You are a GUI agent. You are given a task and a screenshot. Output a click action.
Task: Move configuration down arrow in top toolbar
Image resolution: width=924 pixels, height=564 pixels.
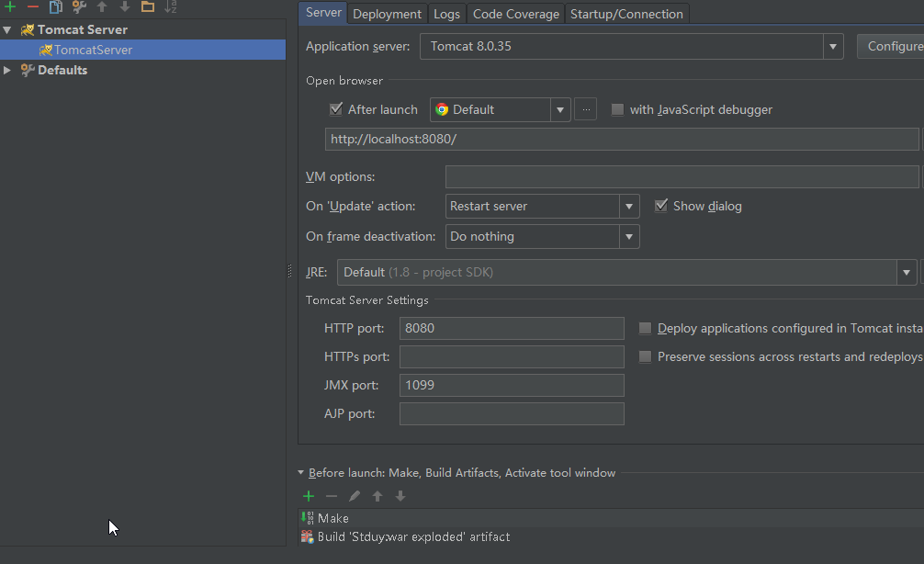point(125,6)
